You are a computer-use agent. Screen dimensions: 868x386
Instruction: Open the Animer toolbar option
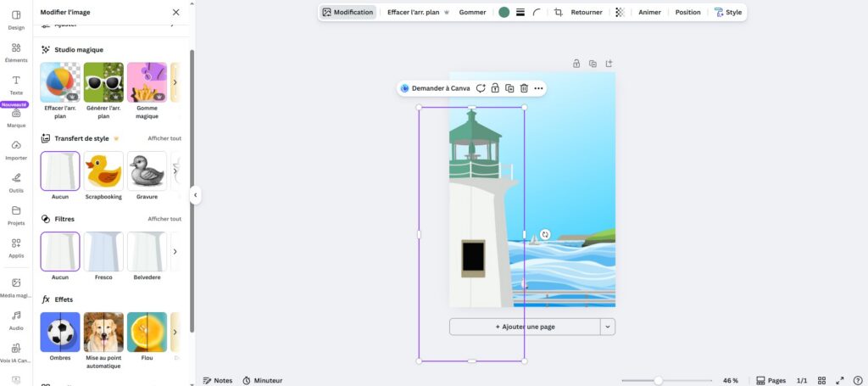(x=649, y=13)
